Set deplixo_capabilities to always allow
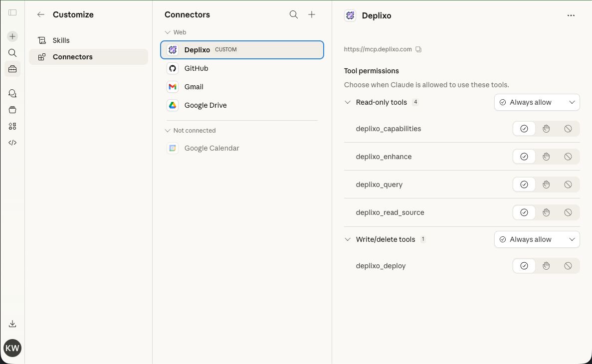592x364 pixels. (x=524, y=129)
